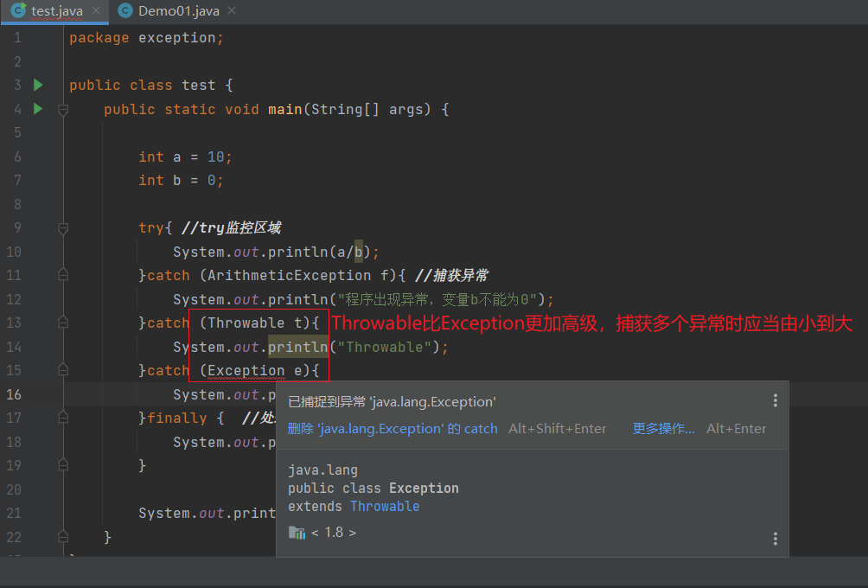
Task: Click the delete 'java.lang.Exception' catch quick fix link
Action: point(393,429)
